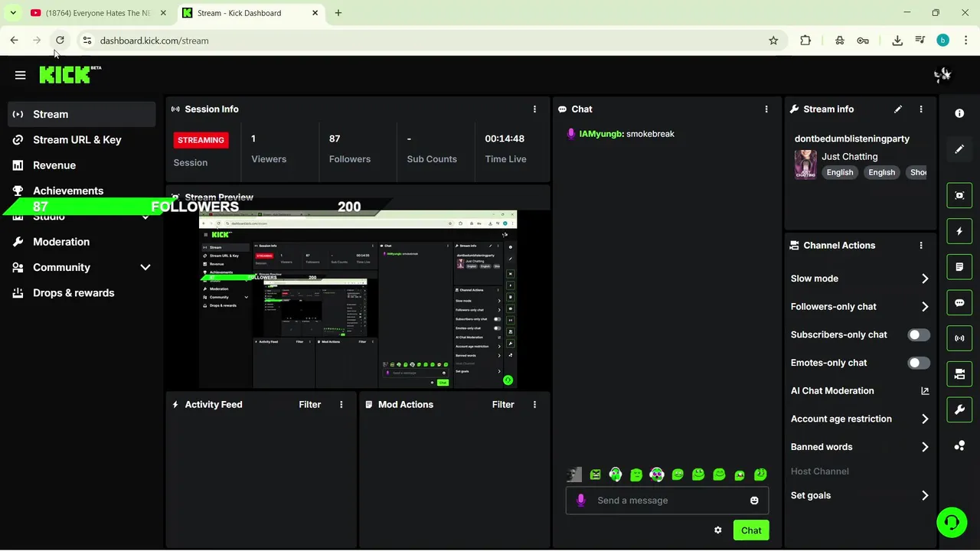Open the emoji picker in message box
Viewport: 980px width, 551px height.
(x=754, y=500)
